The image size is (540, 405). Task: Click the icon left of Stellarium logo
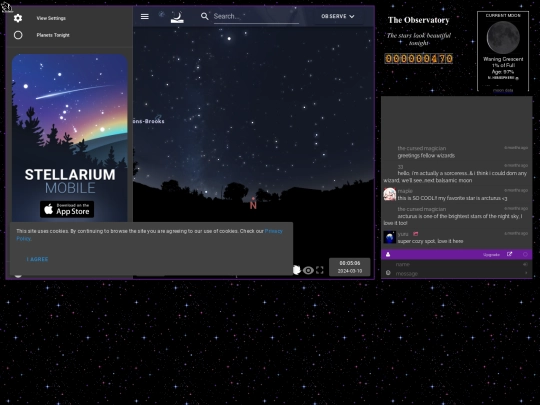pos(162,14)
